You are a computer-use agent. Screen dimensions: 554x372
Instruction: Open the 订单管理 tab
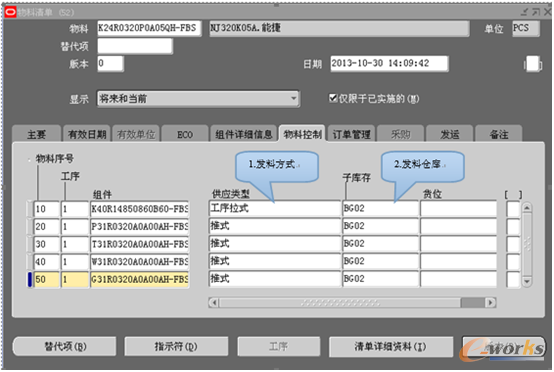[351, 134]
